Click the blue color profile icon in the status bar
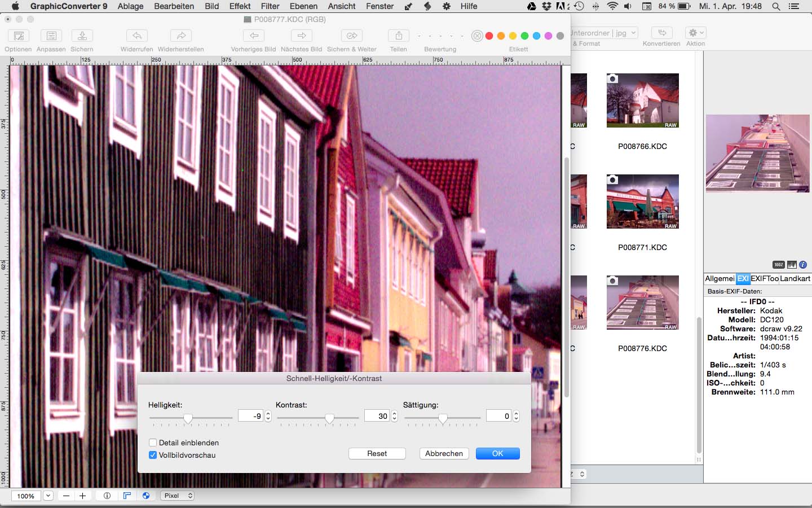Screen dimensions: 812x508 pos(146,496)
